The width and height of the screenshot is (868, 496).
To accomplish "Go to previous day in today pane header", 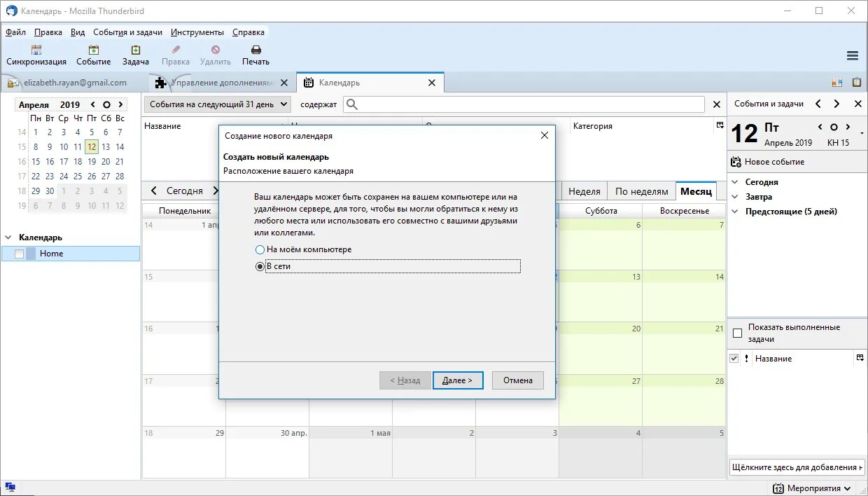I will (x=820, y=128).
